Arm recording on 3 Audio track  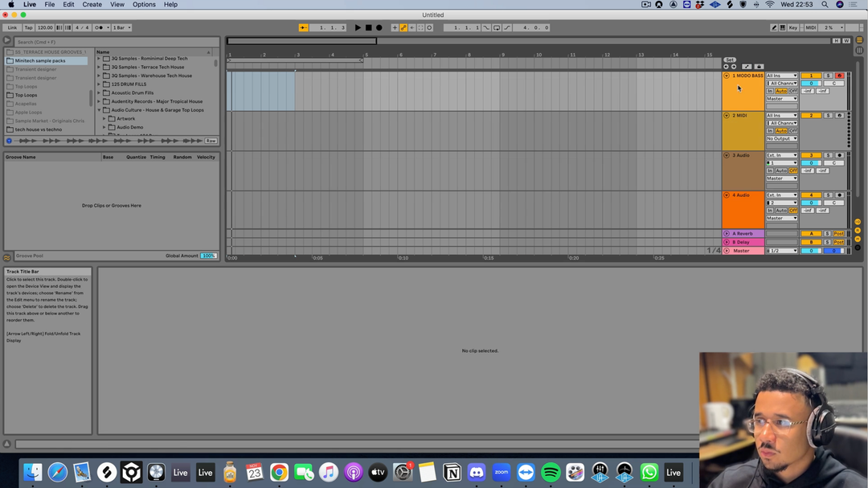coord(839,155)
